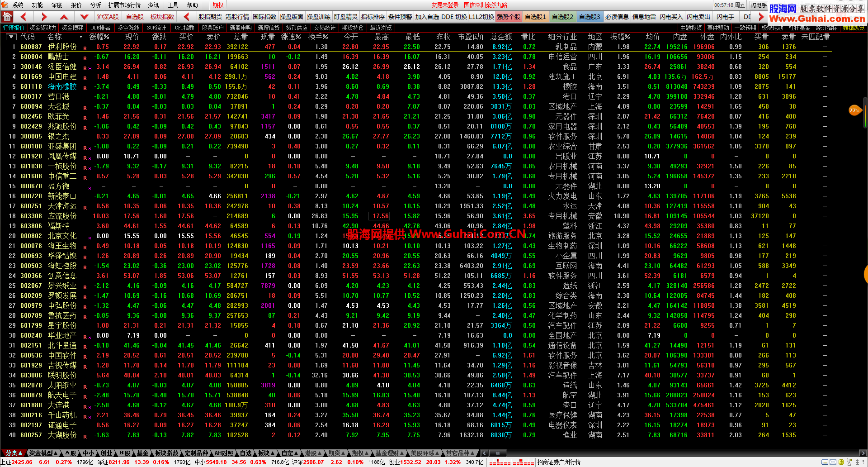Click the red arrow right of DD button
The image size is (868, 467).
coord(761,17)
